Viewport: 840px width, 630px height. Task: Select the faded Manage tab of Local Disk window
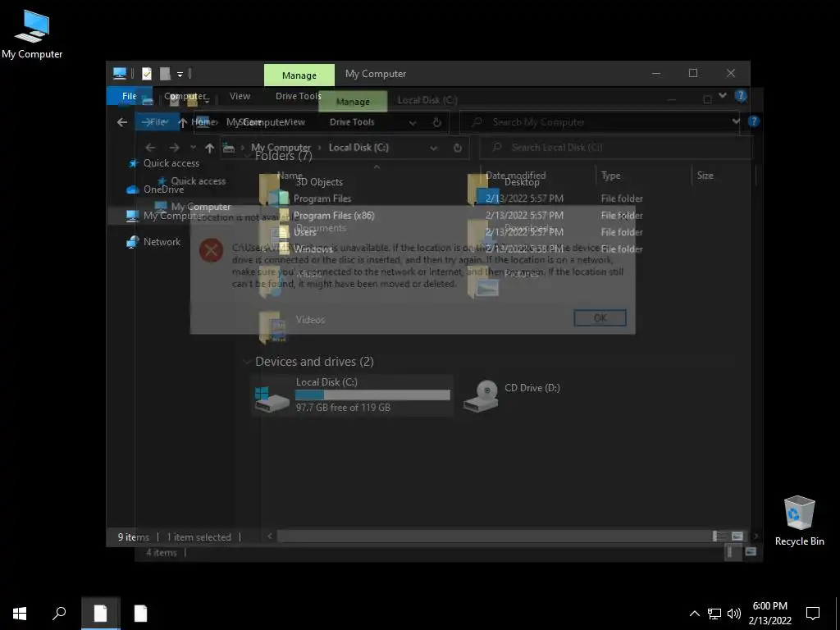tap(353, 101)
